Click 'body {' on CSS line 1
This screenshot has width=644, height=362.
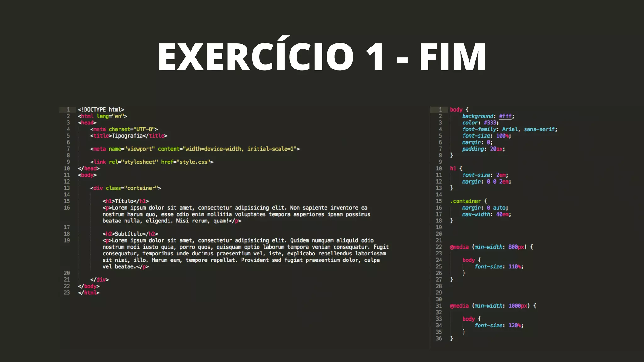click(x=459, y=110)
